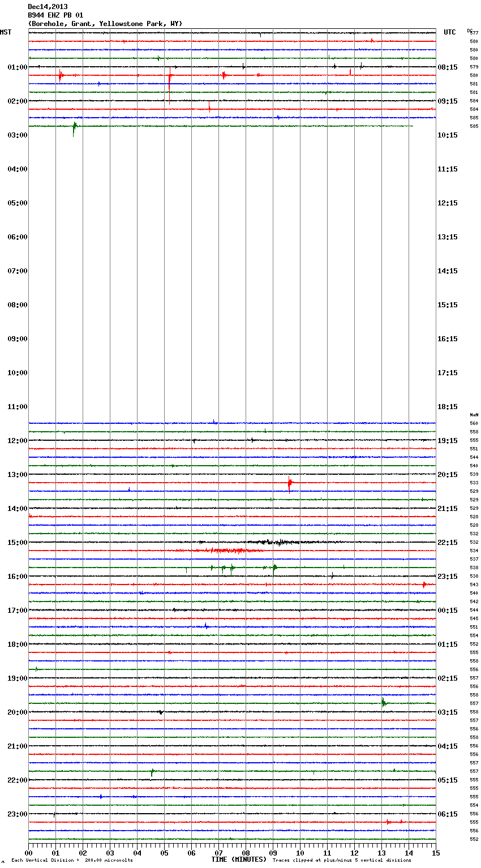Select the 14:15 UTC time label
The height and width of the screenshot is (868, 481).
pyautogui.click(x=448, y=271)
